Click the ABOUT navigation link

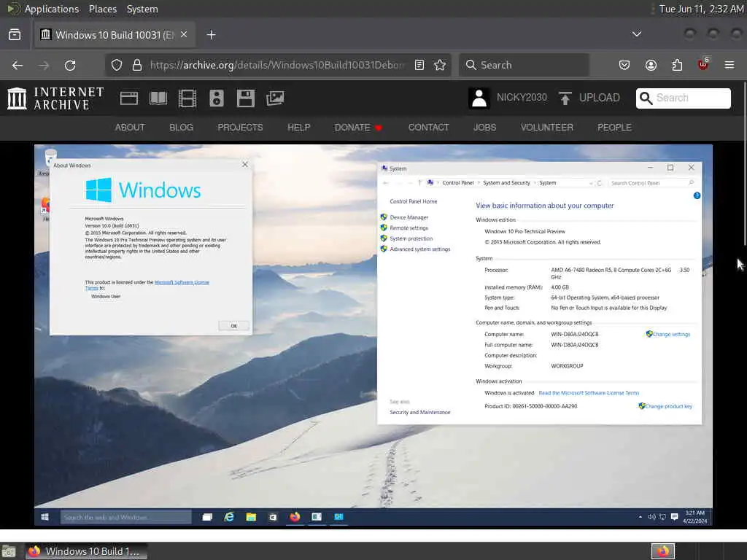[x=130, y=127]
